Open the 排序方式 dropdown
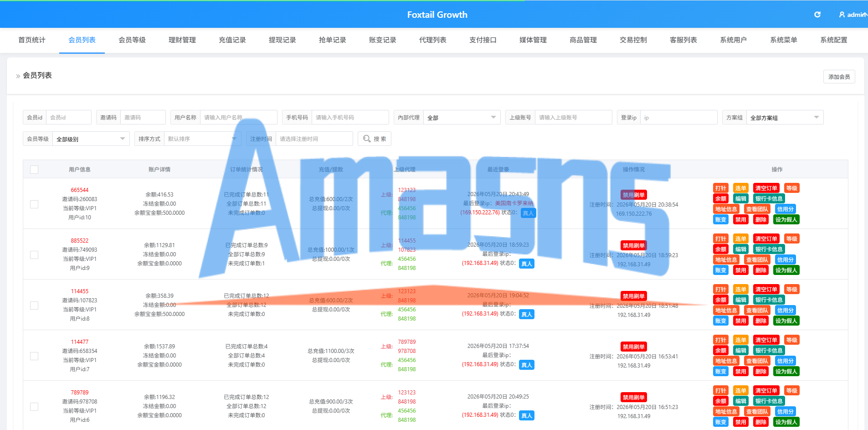868x430 pixels. tap(202, 139)
